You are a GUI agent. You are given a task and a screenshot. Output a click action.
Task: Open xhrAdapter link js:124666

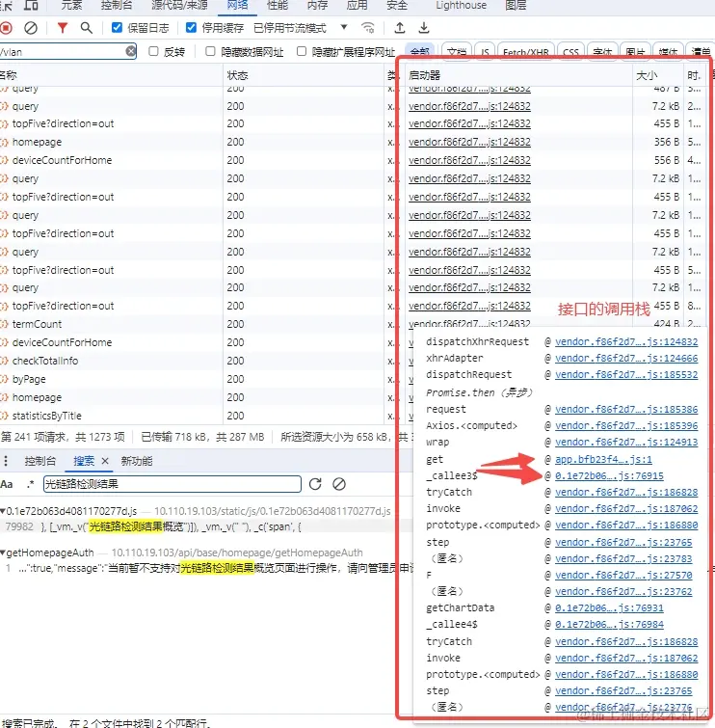(626, 358)
